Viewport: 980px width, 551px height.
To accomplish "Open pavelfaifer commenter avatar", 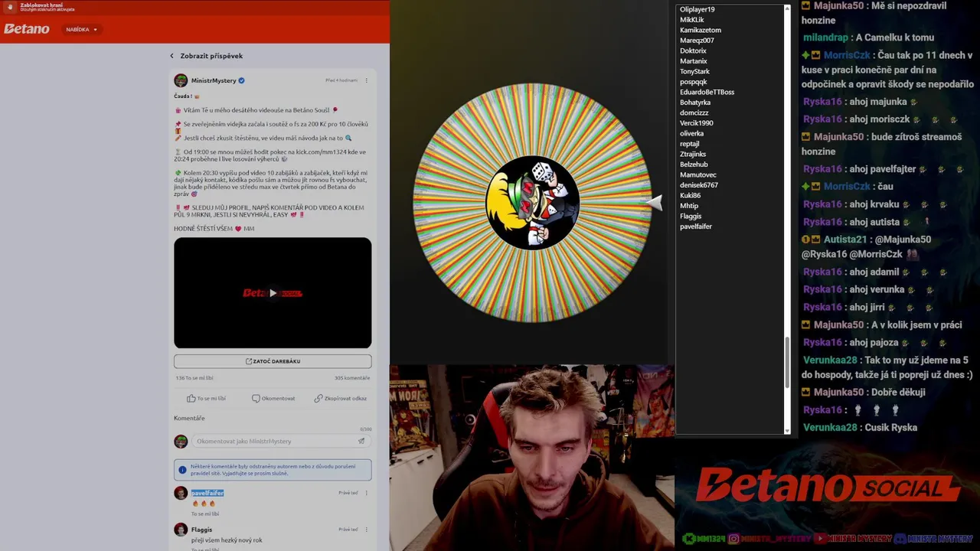I will (181, 494).
